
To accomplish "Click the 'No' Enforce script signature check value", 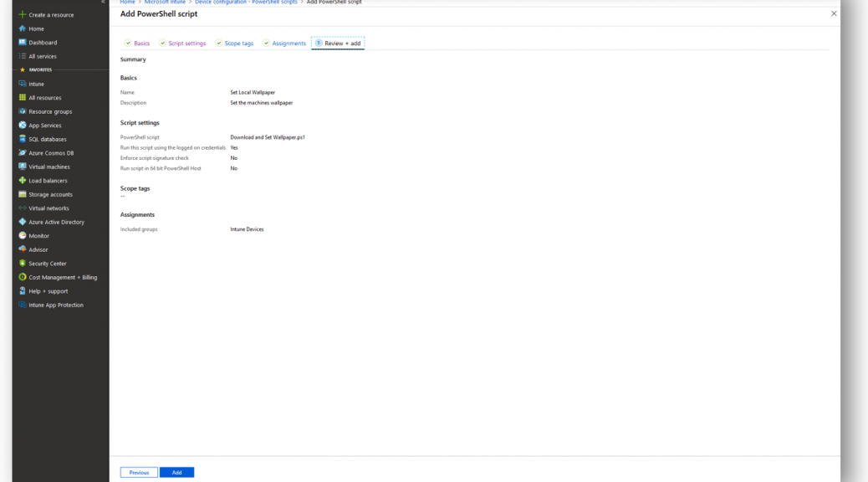I will [233, 158].
